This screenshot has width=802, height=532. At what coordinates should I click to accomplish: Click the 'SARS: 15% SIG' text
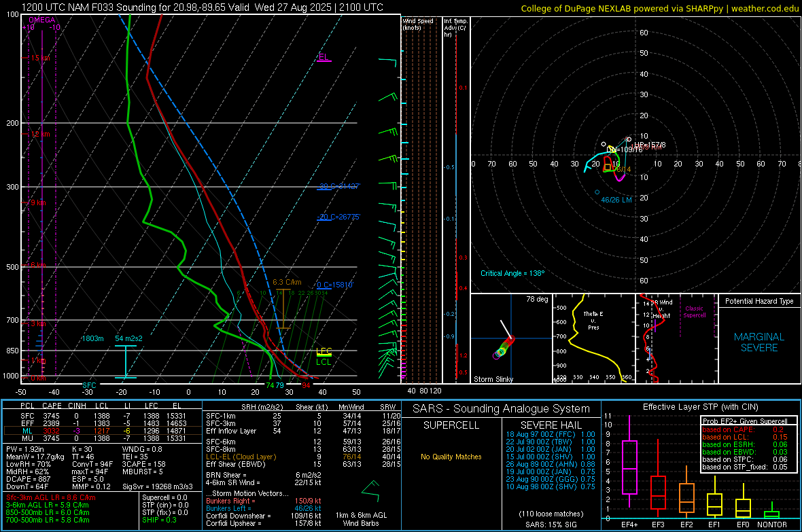pyautogui.click(x=551, y=525)
